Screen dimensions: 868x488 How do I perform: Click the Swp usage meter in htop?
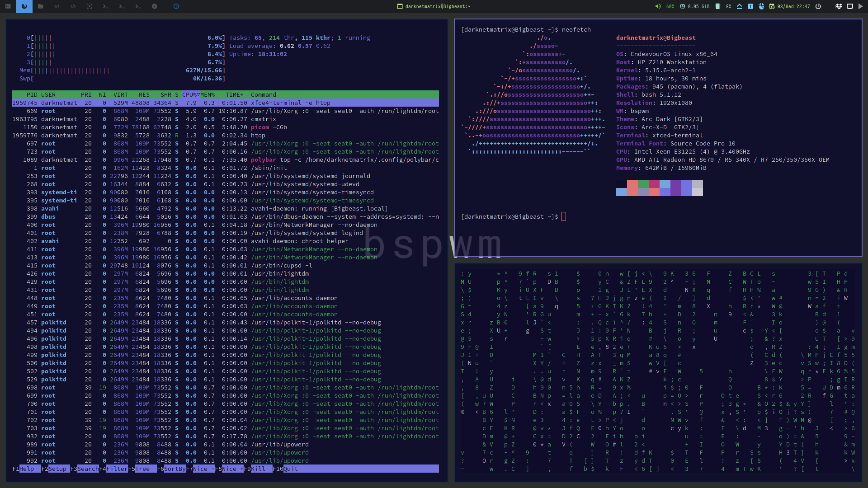click(122, 78)
